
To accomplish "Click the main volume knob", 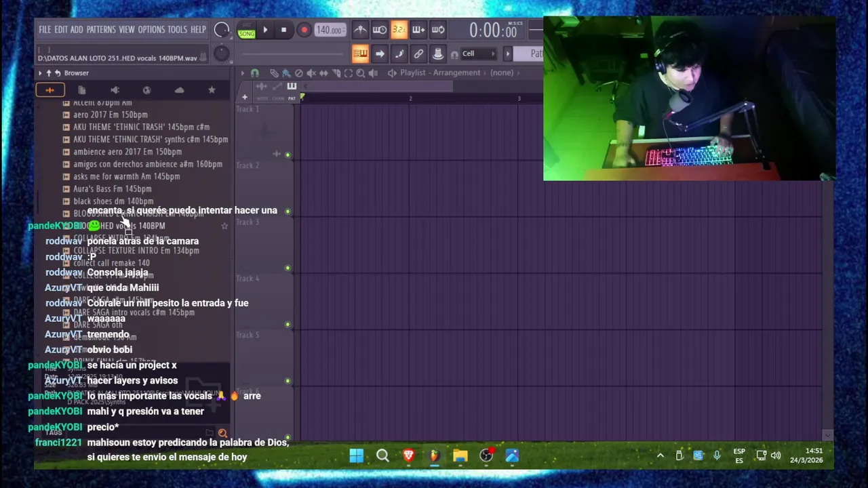I will 221,30.
